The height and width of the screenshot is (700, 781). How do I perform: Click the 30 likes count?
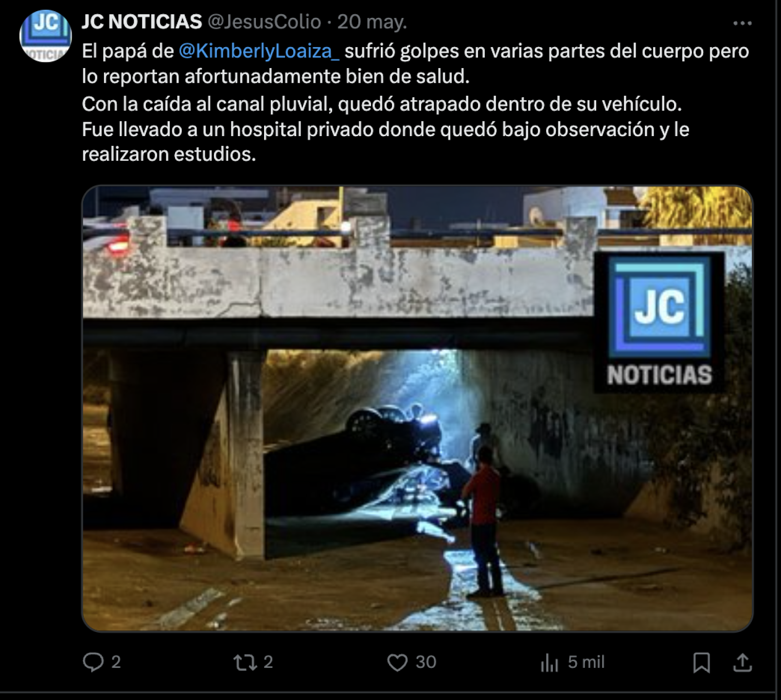426,662
